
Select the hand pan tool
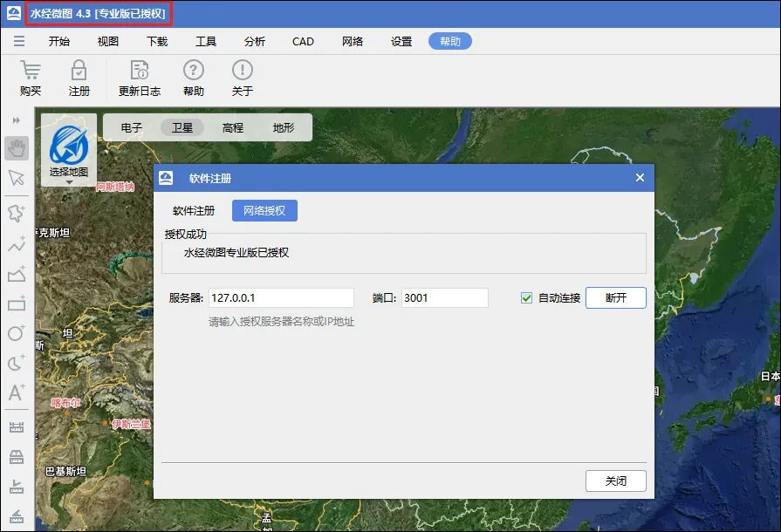17,147
